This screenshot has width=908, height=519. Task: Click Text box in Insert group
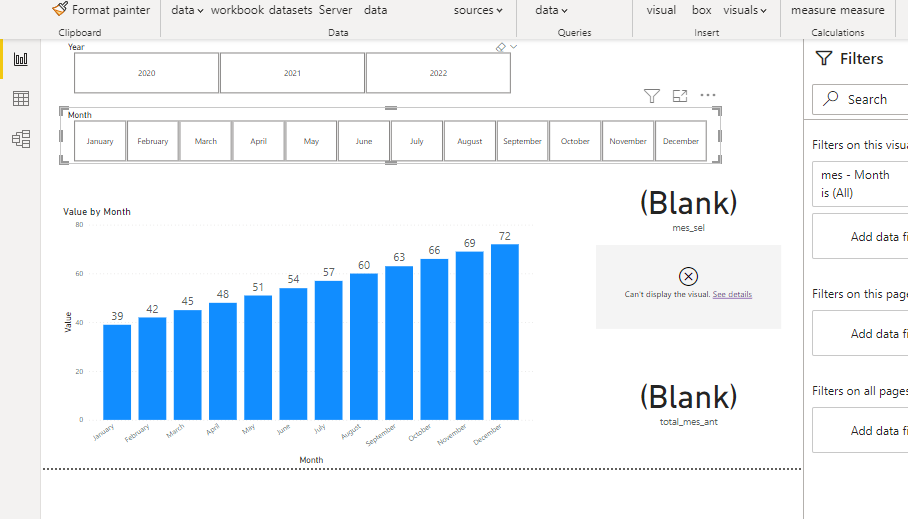coord(701,10)
